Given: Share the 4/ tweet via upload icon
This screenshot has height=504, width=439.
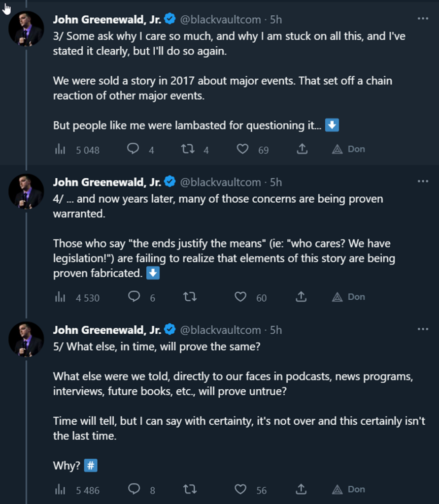Looking at the screenshot, I should pos(301,297).
